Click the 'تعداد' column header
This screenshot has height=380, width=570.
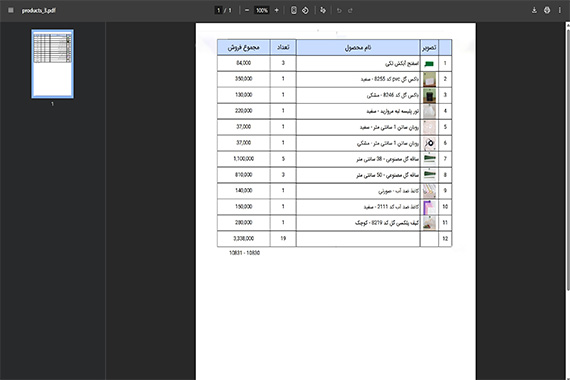283,47
